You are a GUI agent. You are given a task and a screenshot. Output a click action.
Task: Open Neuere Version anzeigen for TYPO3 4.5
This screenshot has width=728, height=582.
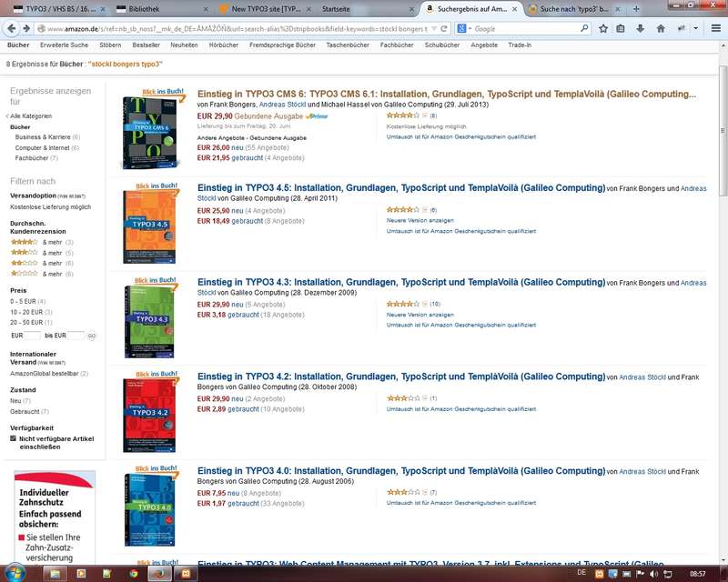pyautogui.click(x=420, y=220)
